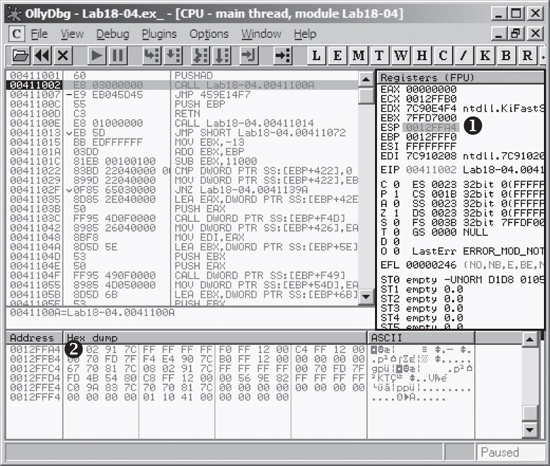Open Patches window with slash button
The height and width of the screenshot is (466, 550).
(x=464, y=55)
